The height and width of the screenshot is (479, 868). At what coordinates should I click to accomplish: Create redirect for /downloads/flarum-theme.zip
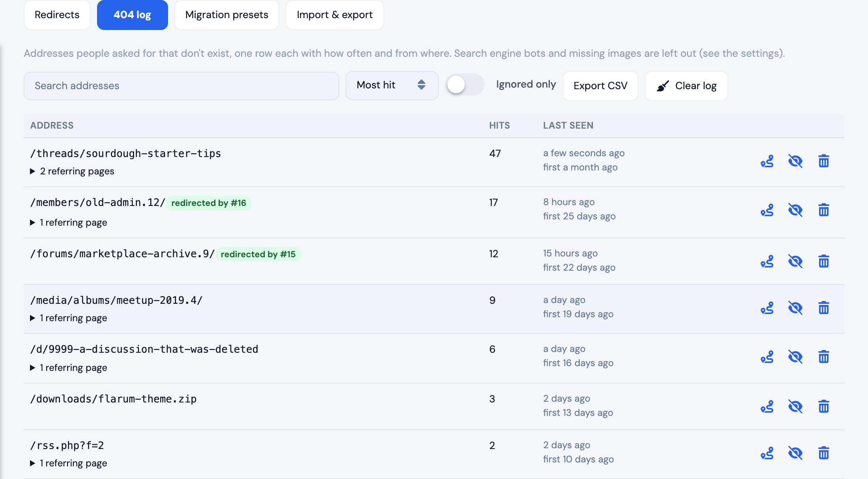point(767,407)
